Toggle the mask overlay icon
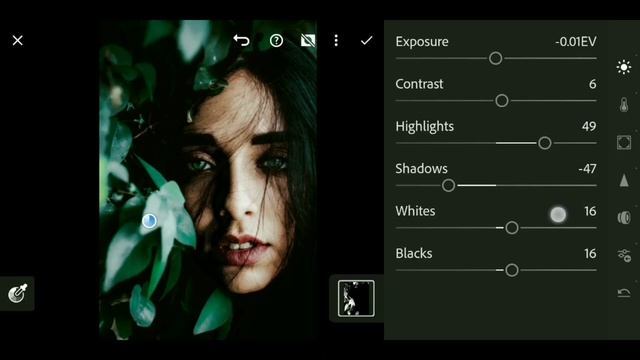Viewport: 640px width, 360px height. (308, 40)
